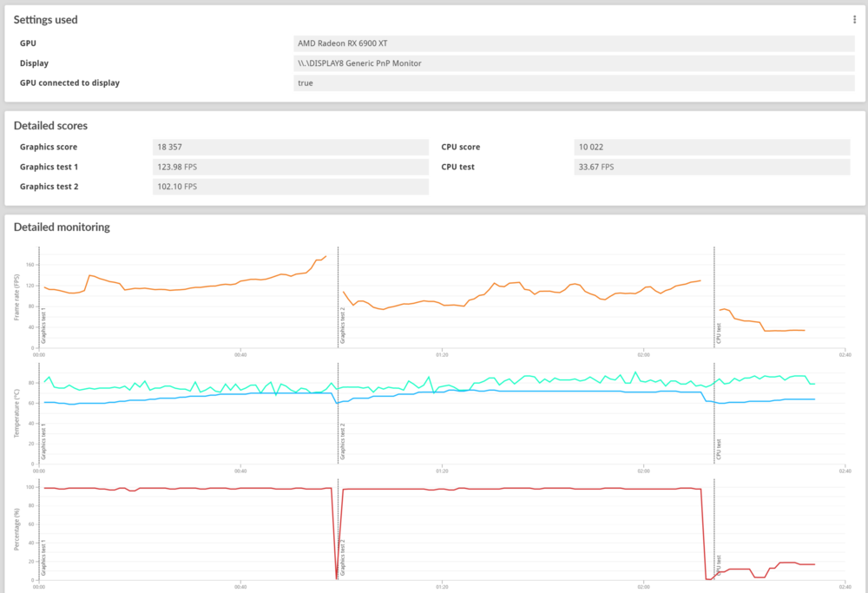868x593 pixels.
Task: Click the Graphics test 1 value 123.98 FPS
Action: tap(290, 167)
